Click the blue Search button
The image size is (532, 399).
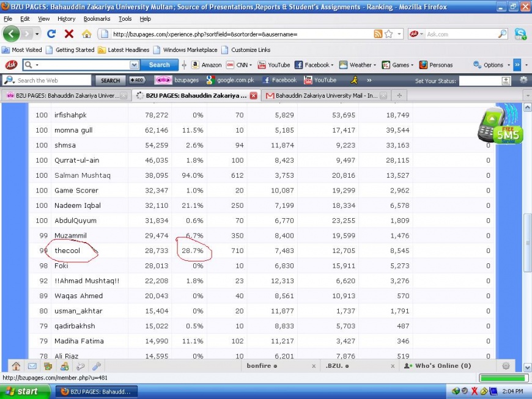click(x=159, y=65)
